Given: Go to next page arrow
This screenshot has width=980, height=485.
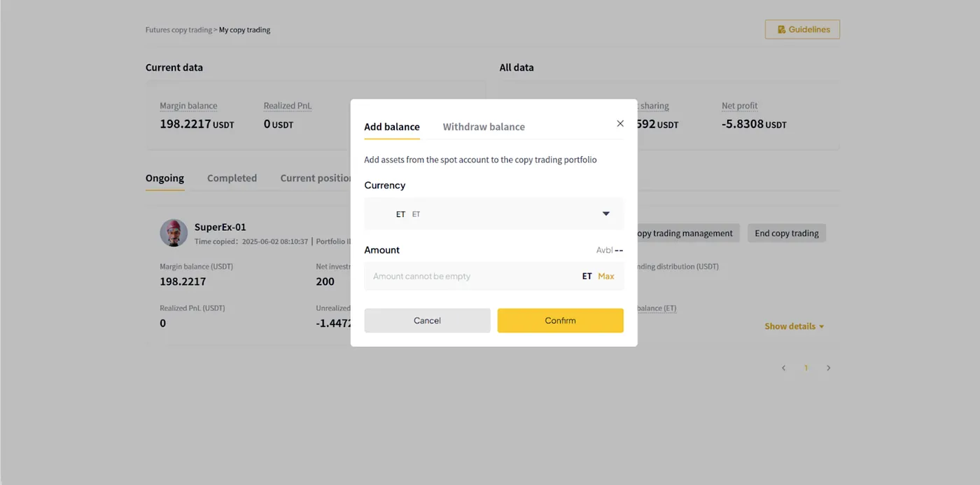Looking at the screenshot, I should 828,368.
